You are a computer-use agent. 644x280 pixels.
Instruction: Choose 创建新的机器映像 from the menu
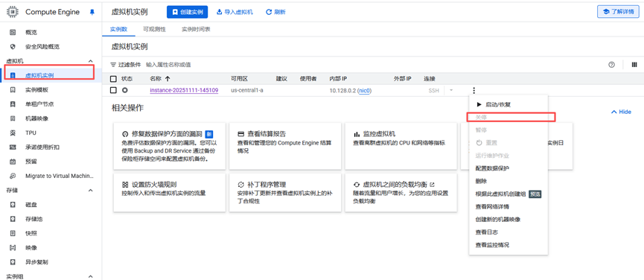tap(508, 219)
